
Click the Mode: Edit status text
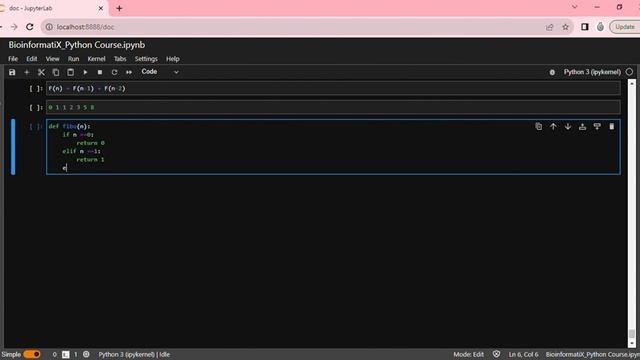click(x=468, y=354)
